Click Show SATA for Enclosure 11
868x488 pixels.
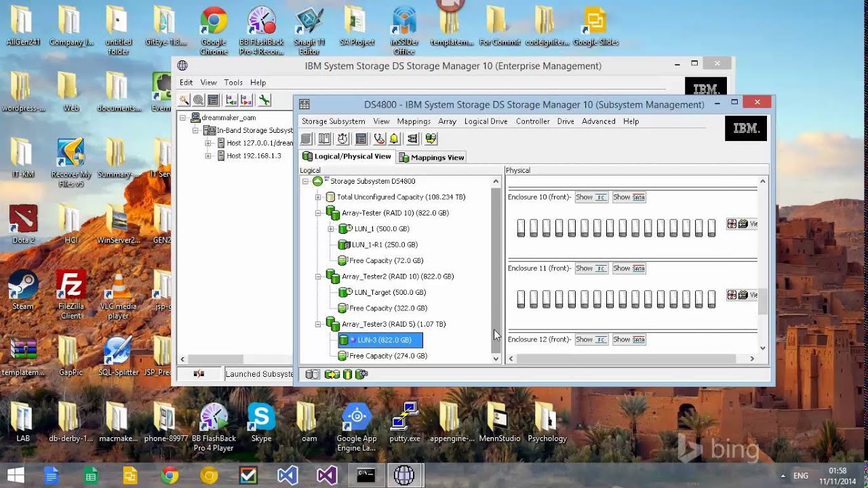tap(629, 268)
